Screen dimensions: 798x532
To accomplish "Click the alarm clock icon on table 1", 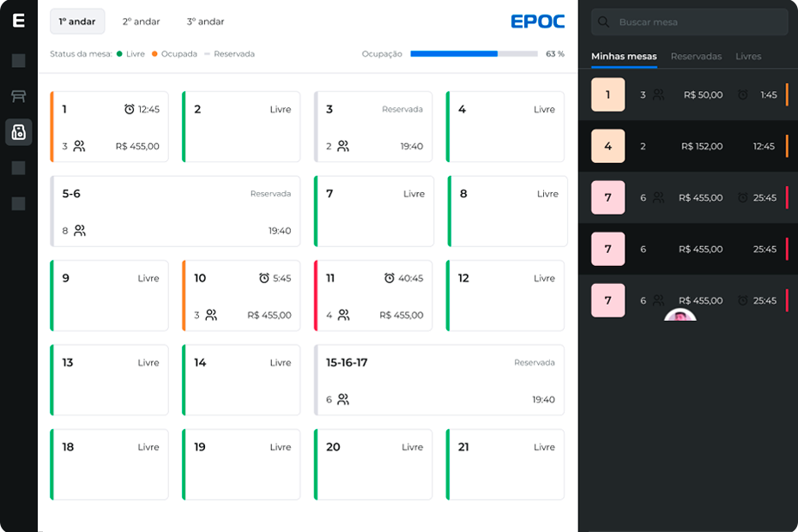I will point(130,109).
